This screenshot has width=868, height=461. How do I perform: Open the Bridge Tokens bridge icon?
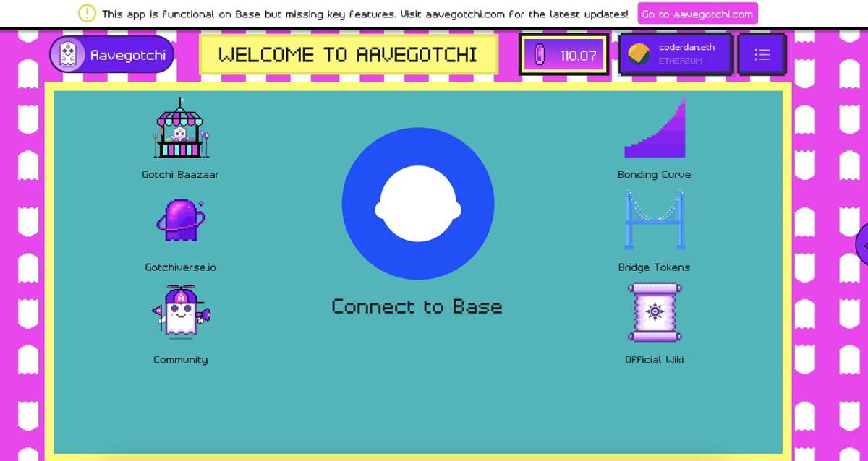pos(655,220)
